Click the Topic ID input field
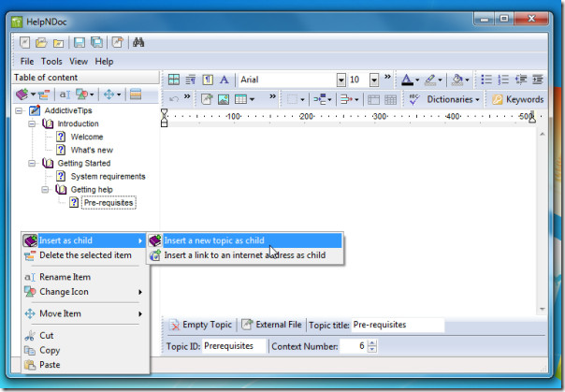This screenshot has height=392, width=565. coord(234,346)
